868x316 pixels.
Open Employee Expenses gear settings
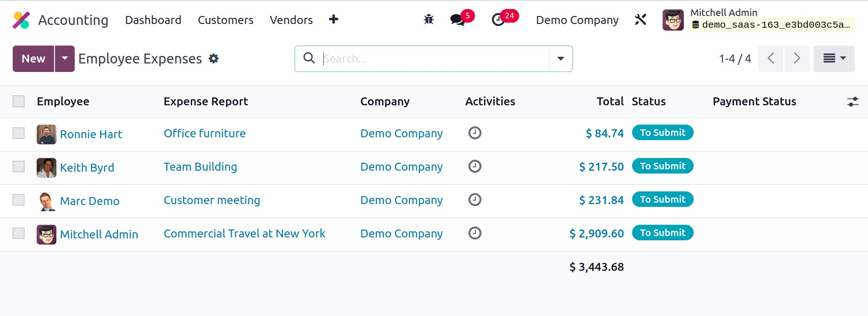point(214,59)
